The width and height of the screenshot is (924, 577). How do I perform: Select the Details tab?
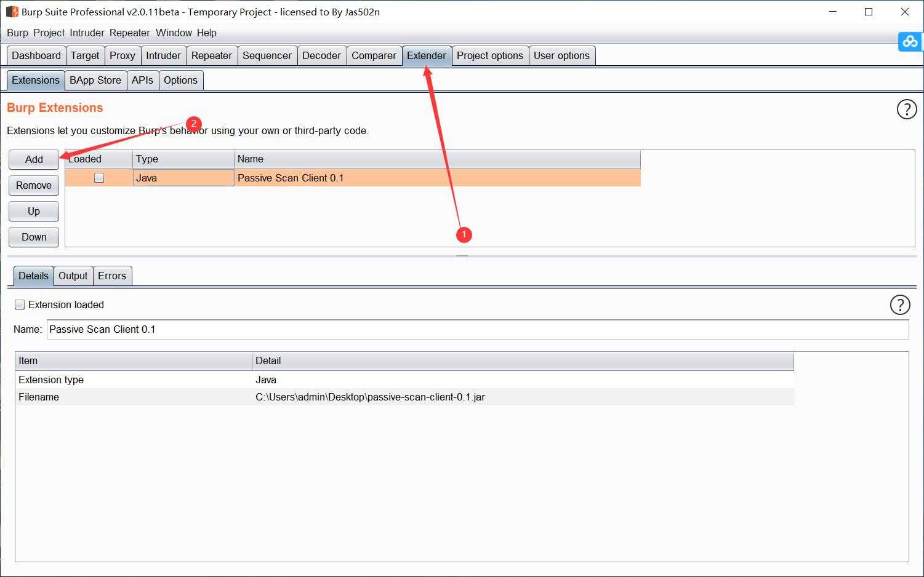tap(33, 276)
